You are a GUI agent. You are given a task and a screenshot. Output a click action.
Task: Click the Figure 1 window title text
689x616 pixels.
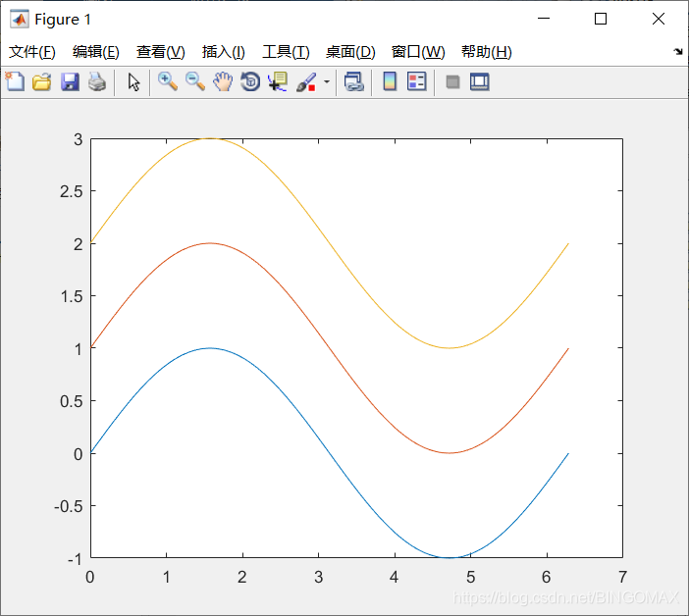(x=63, y=20)
